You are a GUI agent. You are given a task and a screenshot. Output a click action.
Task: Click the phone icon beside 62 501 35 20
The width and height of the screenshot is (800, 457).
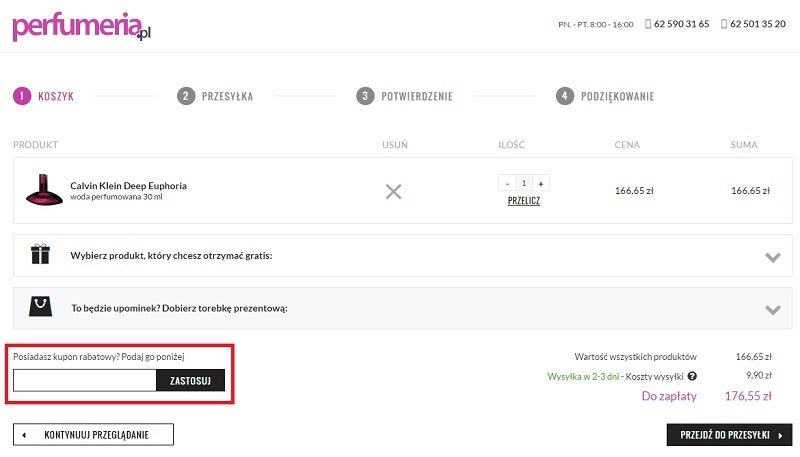[724, 24]
